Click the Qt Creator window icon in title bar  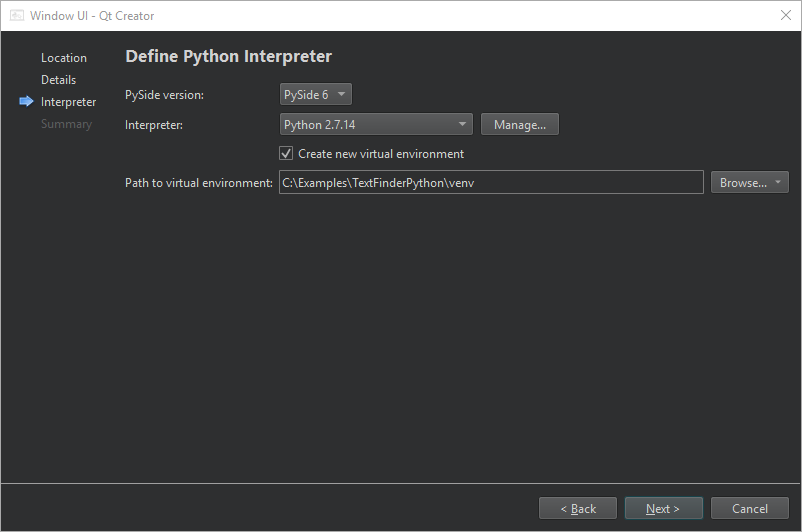(x=17, y=16)
